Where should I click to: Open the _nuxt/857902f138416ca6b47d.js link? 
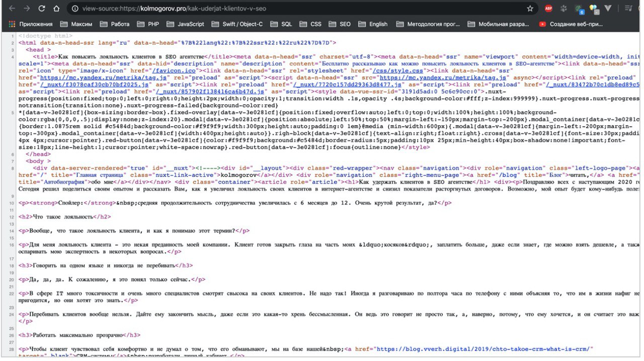(x=210, y=92)
